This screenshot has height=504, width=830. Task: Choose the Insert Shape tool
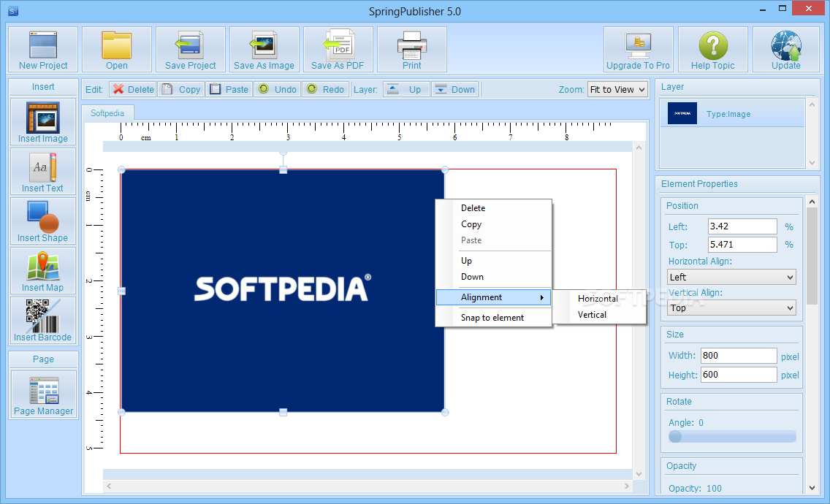pyautogui.click(x=43, y=221)
